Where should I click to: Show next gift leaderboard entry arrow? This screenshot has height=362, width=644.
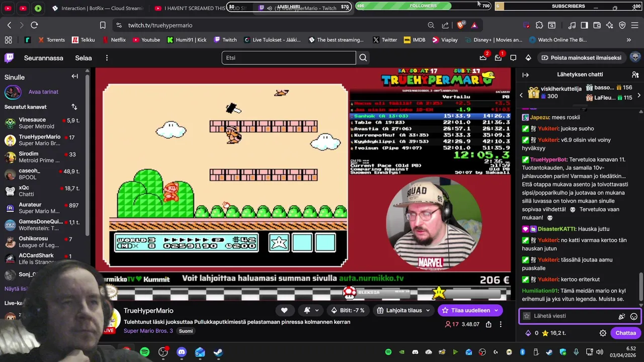coord(639,95)
